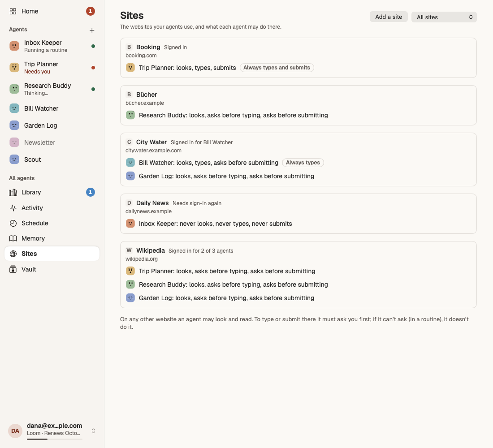Expand account menu chevron beside dana@ex…ple.com
The width and height of the screenshot is (493, 448).
[93, 431]
